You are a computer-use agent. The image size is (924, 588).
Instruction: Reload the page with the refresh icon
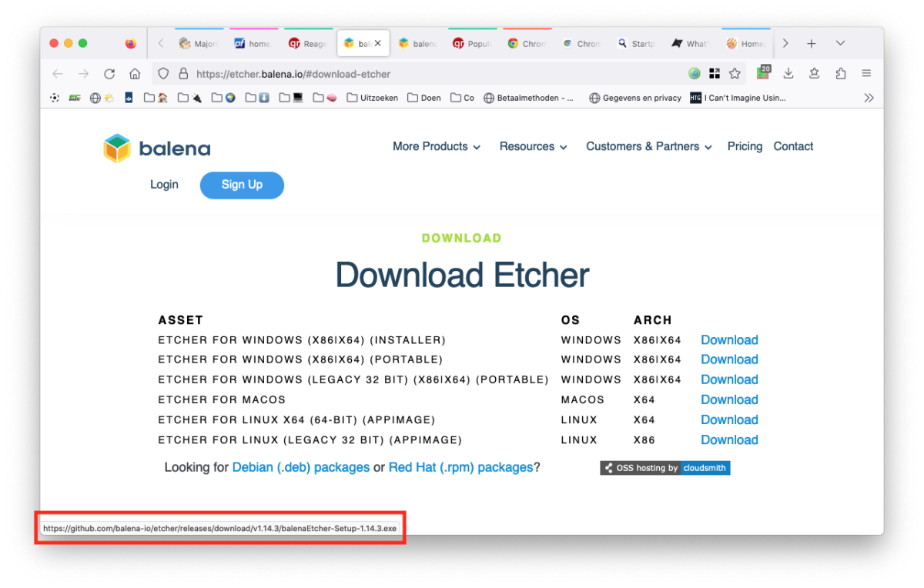(x=109, y=74)
